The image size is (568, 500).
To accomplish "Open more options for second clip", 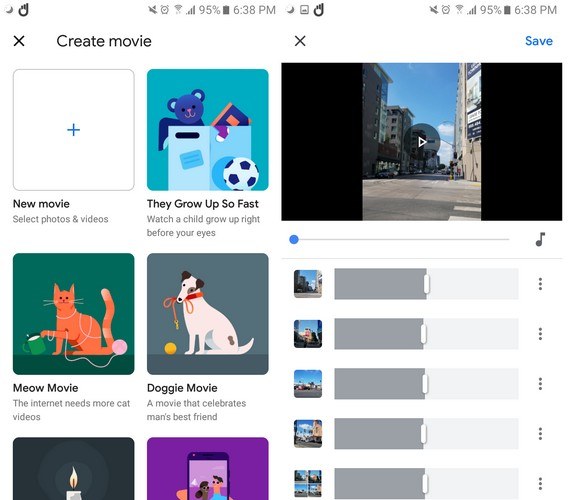I will point(540,334).
